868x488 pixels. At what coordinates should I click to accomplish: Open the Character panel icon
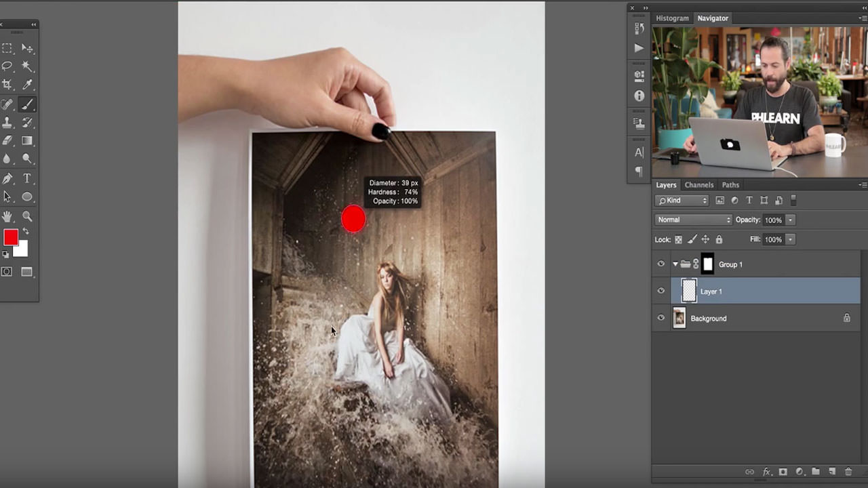(639, 152)
